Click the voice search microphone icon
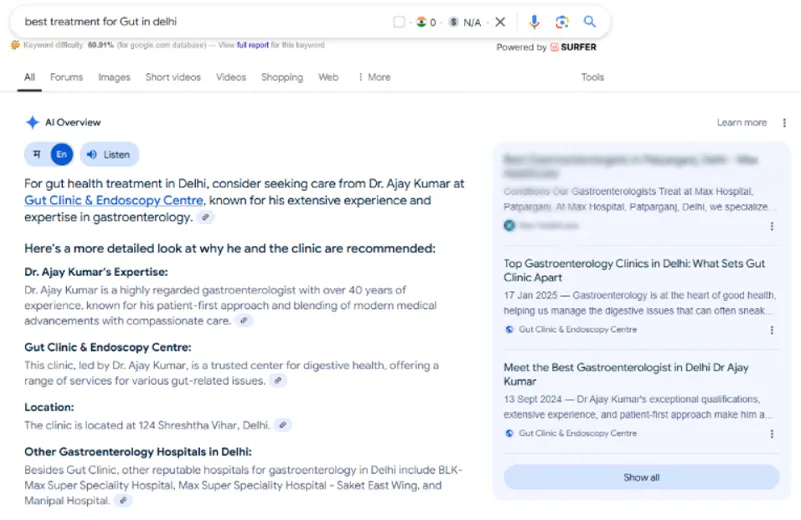801x520 pixels. (x=535, y=21)
